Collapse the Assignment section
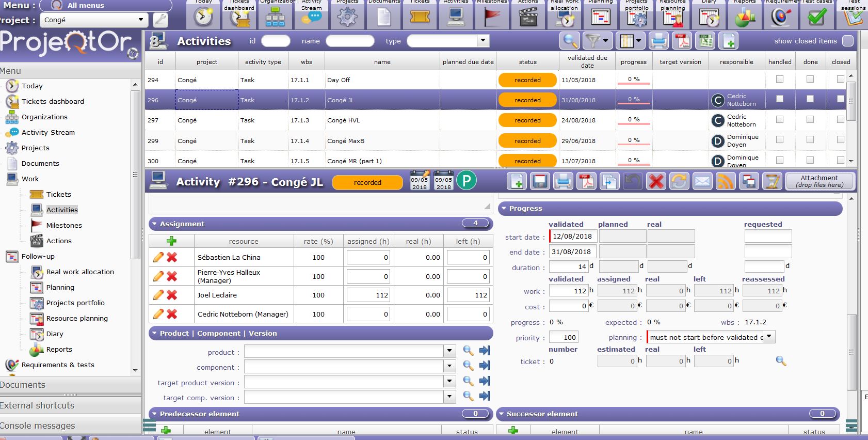Image resolution: width=868 pixels, height=440 pixels. click(x=154, y=224)
